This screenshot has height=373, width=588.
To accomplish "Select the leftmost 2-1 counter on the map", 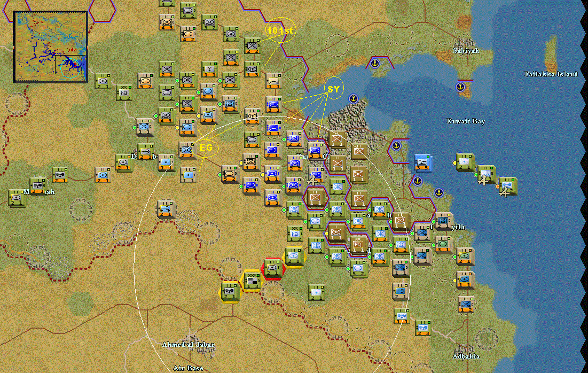I will click(17, 198).
